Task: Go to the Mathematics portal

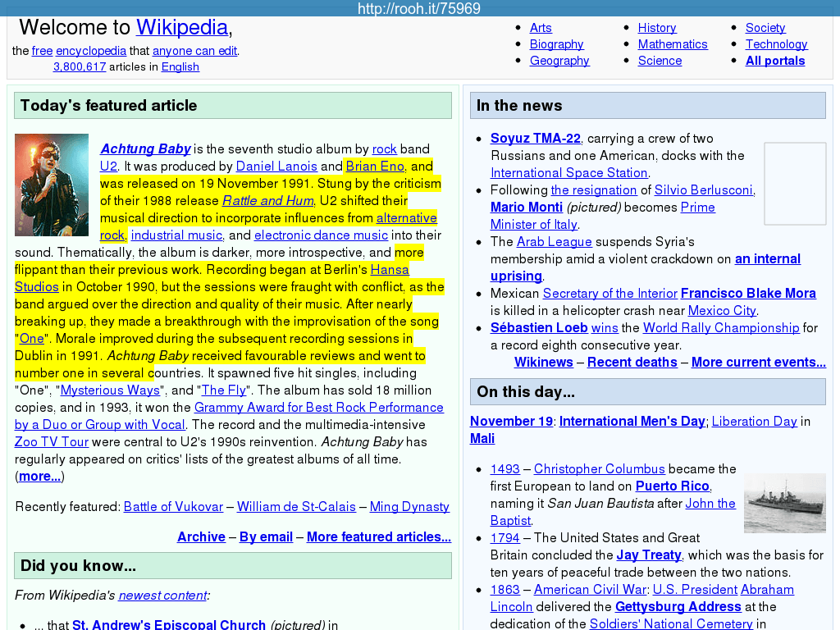Action: coord(672,44)
